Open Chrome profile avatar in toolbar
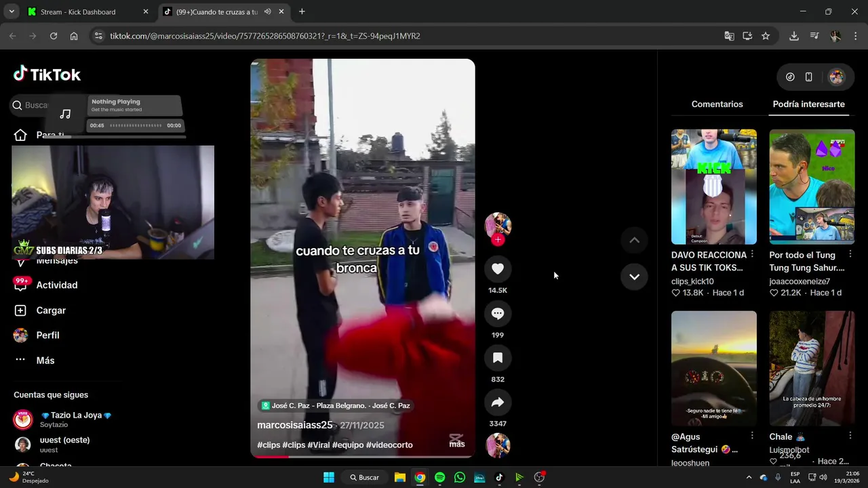The height and width of the screenshot is (488, 868). click(x=835, y=36)
